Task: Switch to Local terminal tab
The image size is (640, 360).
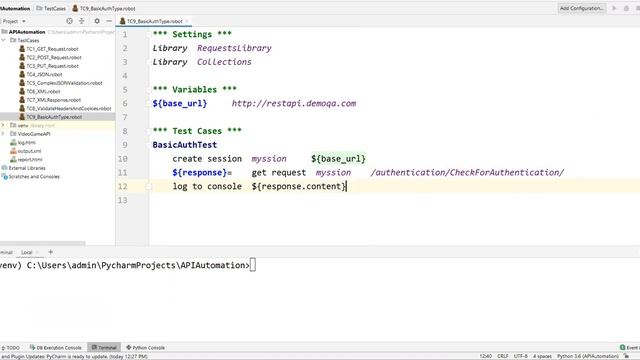Action: click(27, 252)
